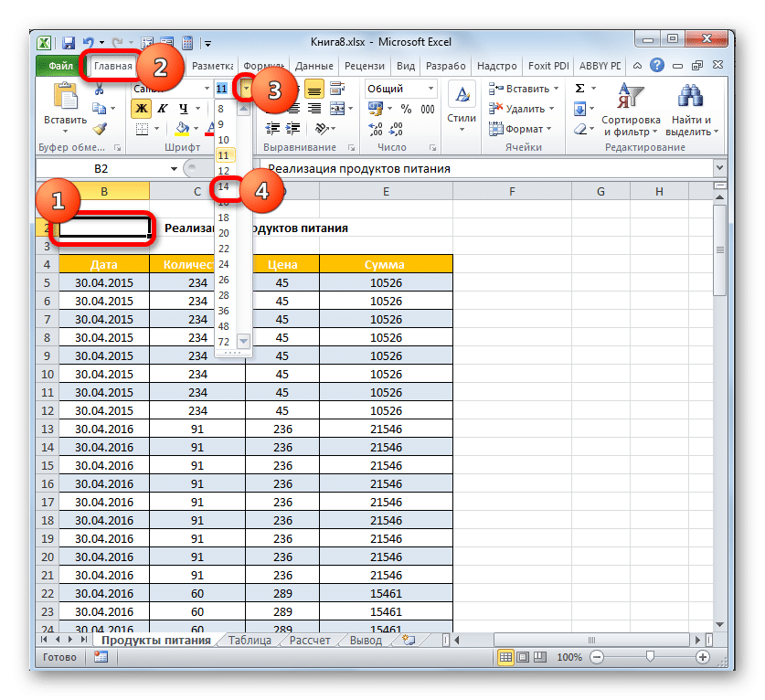Viewport: 765px width, 700px height.
Task: Open the Name Box dropdown next to B2
Action: click(x=174, y=169)
